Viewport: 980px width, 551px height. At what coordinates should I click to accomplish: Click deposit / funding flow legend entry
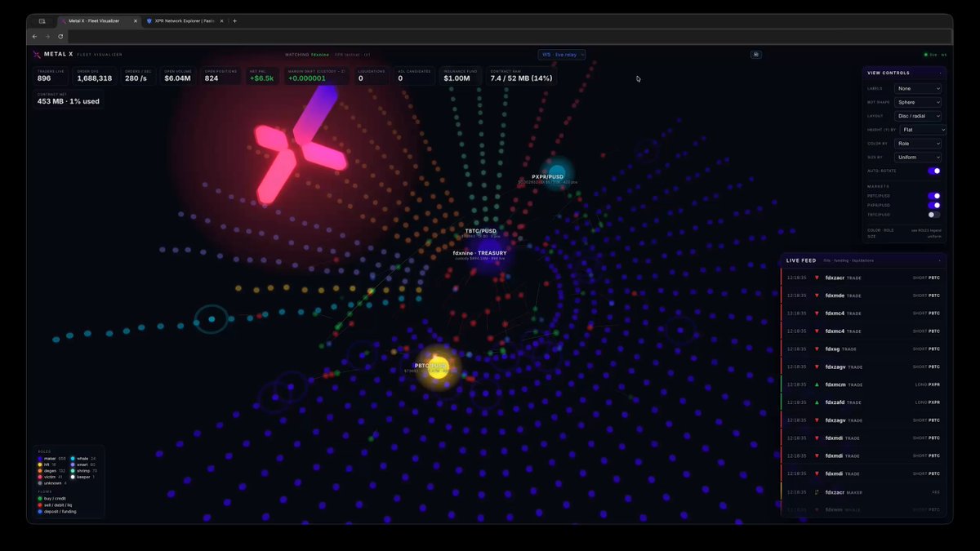coord(57,511)
